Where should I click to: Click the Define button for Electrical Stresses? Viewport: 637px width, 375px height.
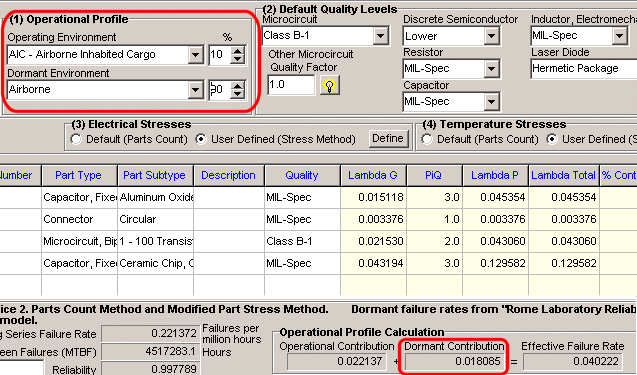click(x=388, y=139)
